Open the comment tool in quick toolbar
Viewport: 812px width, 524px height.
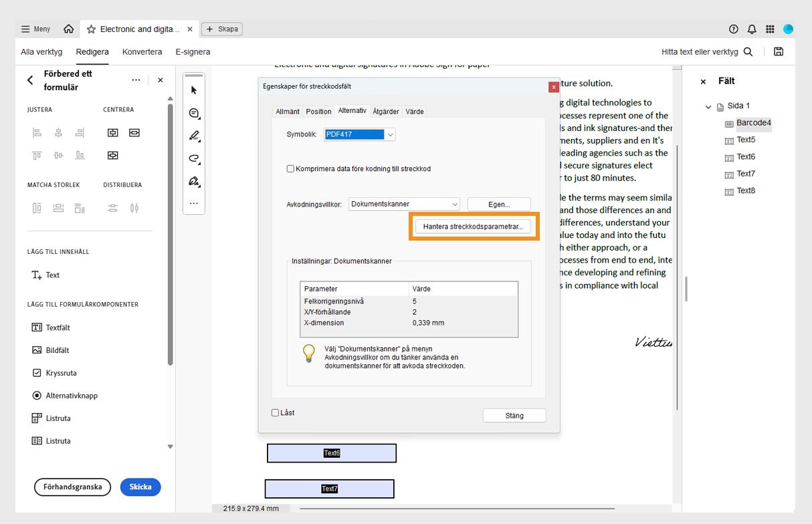[x=194, y=113]
